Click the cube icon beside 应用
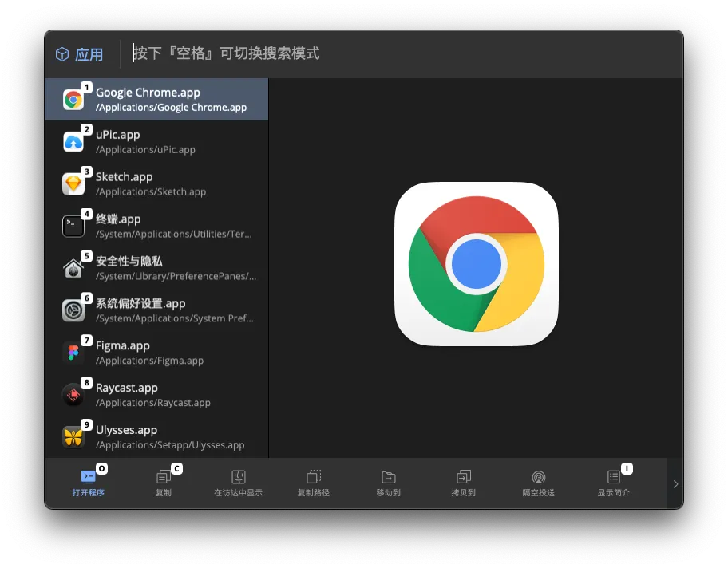728x568 pixels. pos(63,54)
